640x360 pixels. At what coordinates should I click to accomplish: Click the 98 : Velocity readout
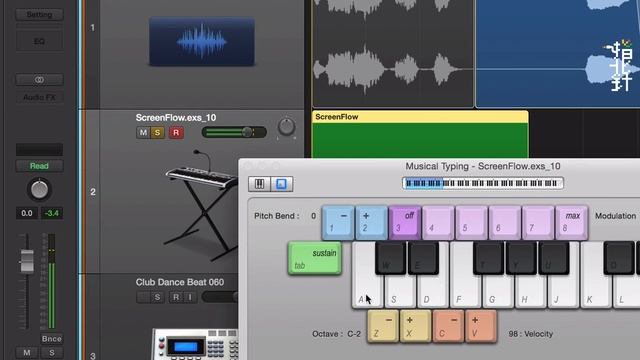click(x=531, y=334)
